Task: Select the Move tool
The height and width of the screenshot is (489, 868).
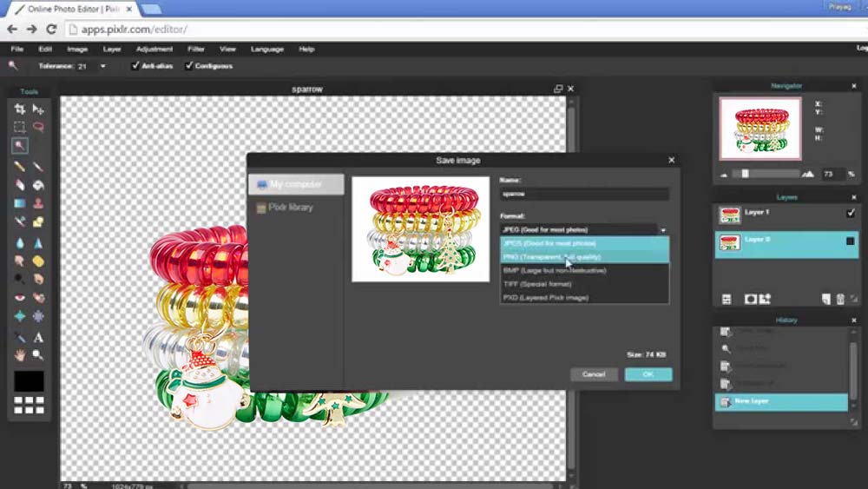Action: 38,109
